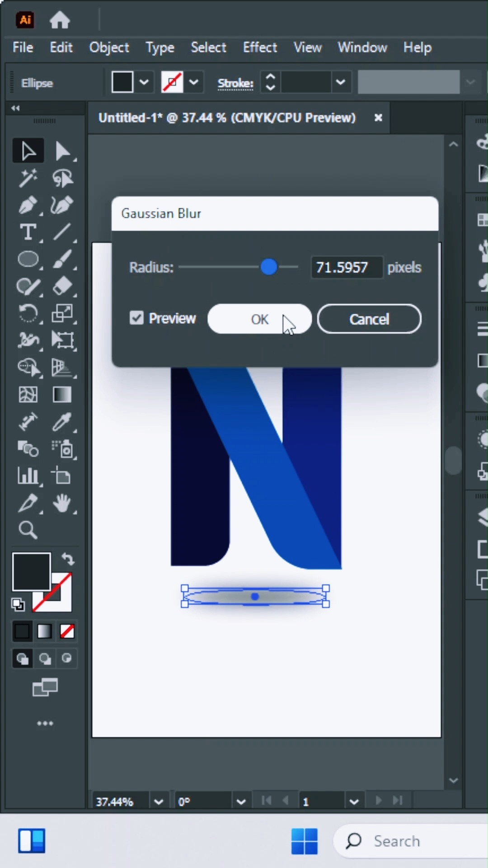This screenshot has width=488, height=868.
Task: Toggle the Preview checkbox
Action: click(136, 318)
